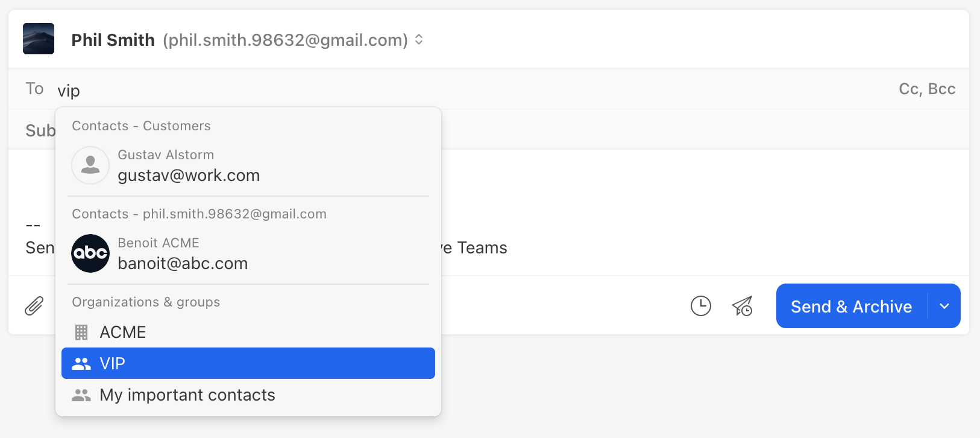The image size is (980, 438).
Task: Click Phil Smith's profile picture
Action: [38, 38]
